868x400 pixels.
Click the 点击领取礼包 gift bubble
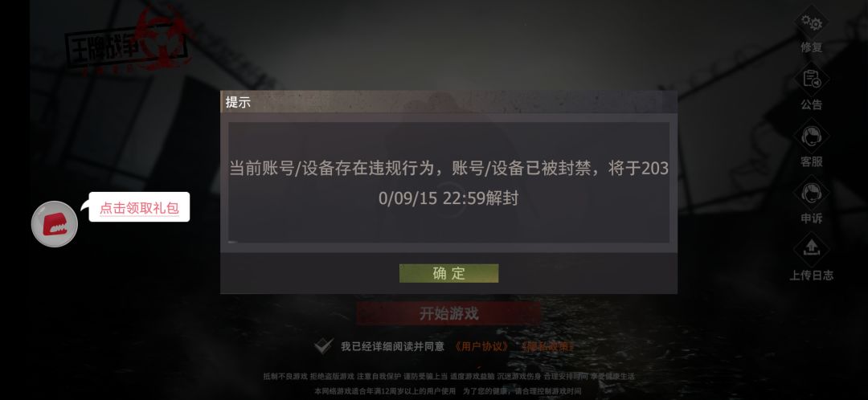coord(139,207)
